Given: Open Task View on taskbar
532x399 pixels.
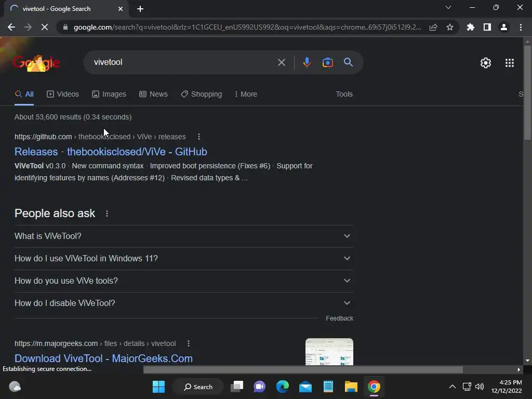Looking at the screenshot, I should click(237, 387).
